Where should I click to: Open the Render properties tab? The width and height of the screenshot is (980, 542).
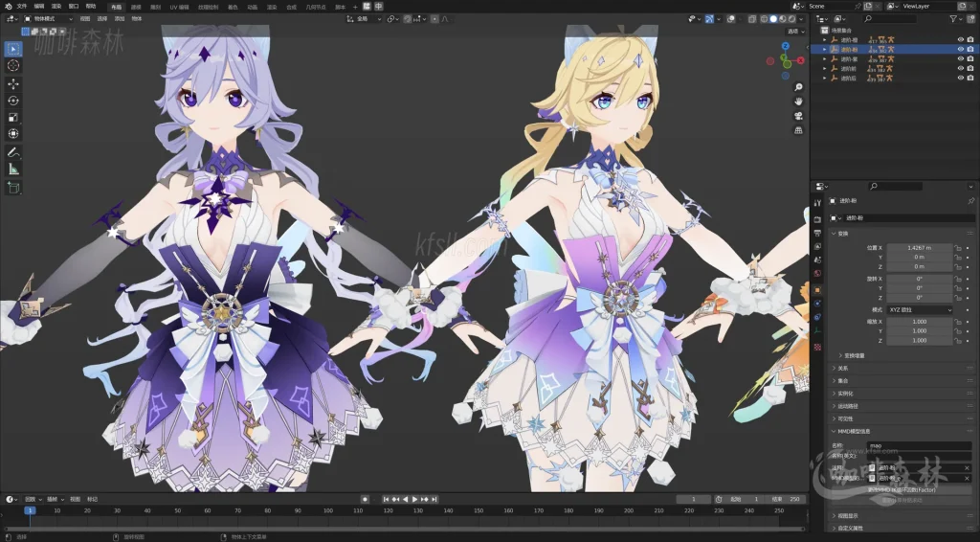click(x=817, y=219)
